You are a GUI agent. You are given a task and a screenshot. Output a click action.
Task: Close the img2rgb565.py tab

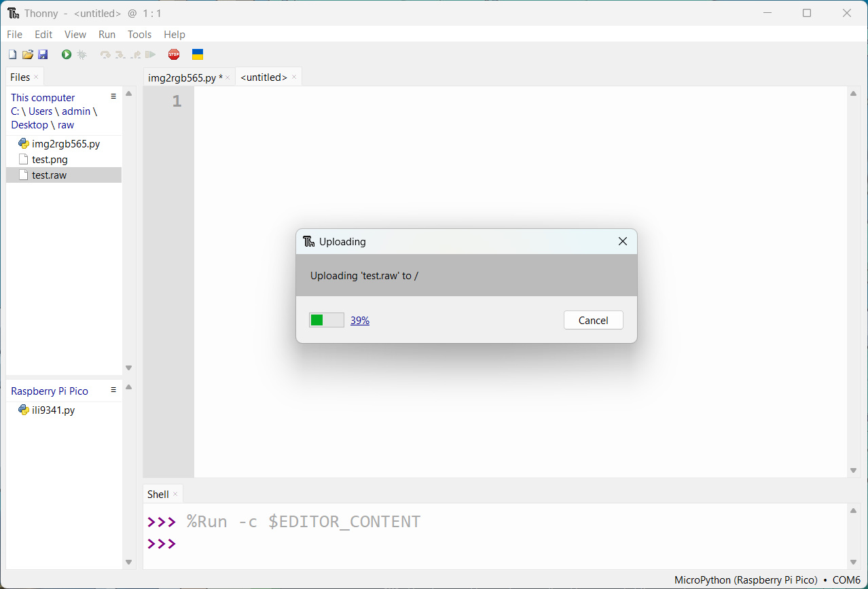pos(228,77)
